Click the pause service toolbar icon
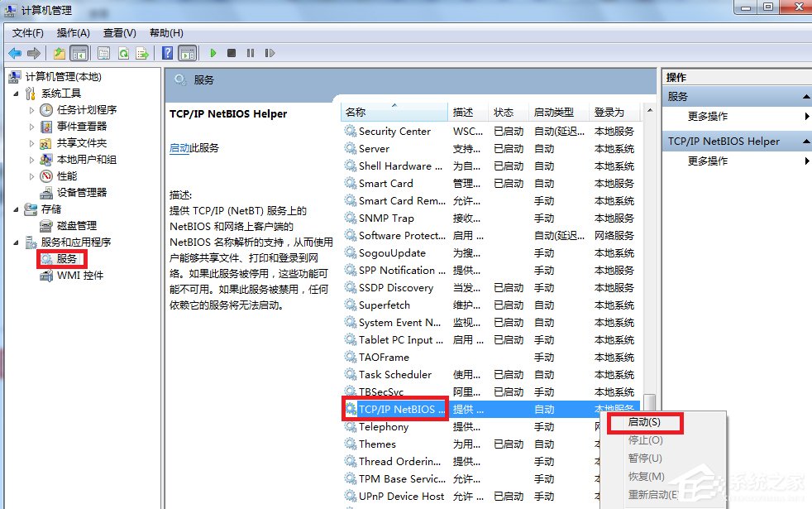 (x=251, y=52)
